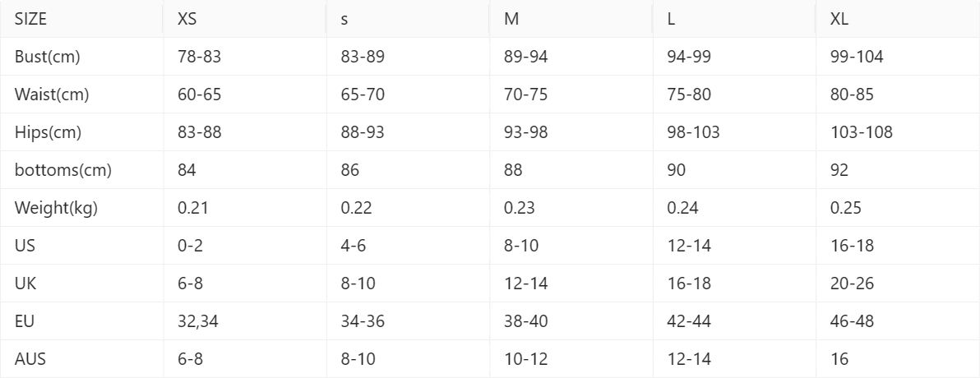Click the SIZE header cell
The height and width of the screenshot is (378, 980).
[81, 19]
